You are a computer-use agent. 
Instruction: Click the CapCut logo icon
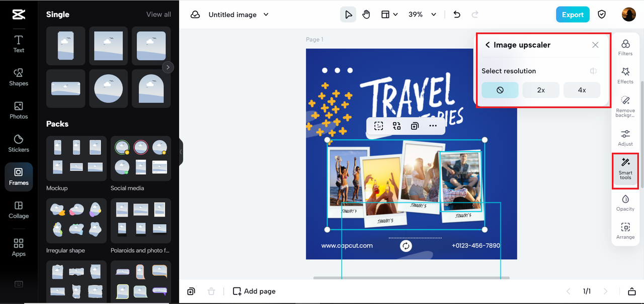click(19, 15)
